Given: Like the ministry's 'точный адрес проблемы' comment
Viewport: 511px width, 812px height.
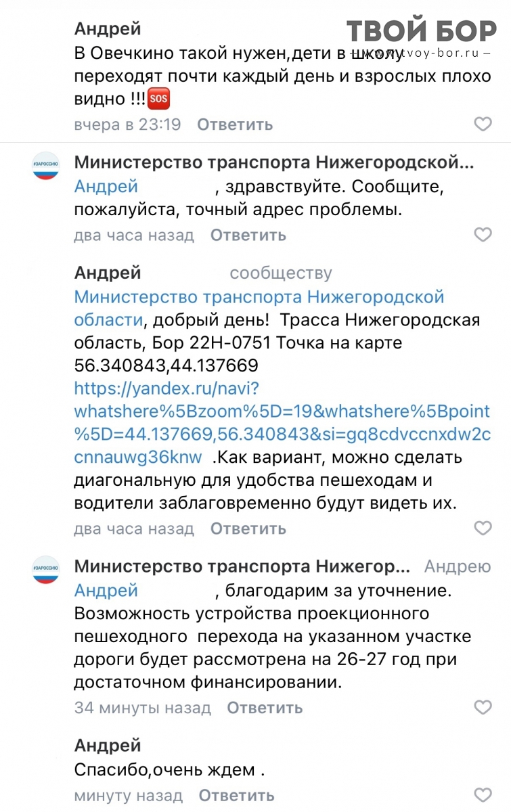Looking at the screenshot, I should 483,235.
